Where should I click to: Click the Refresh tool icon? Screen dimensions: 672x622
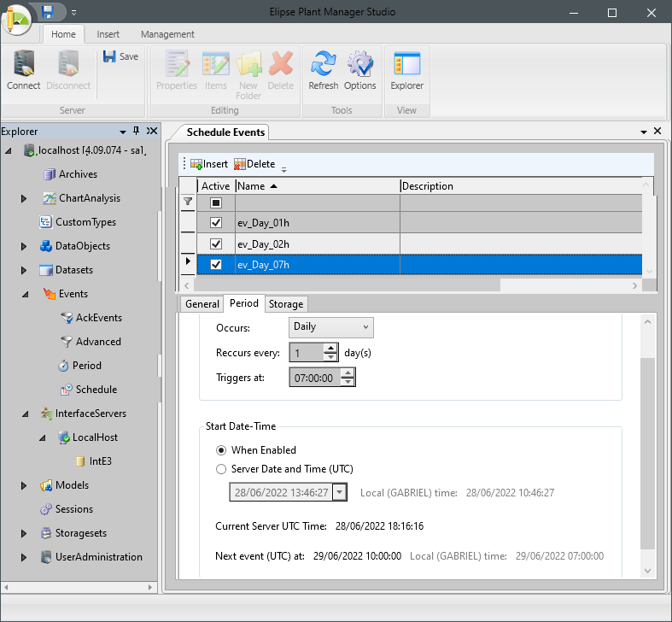(323, 63)
